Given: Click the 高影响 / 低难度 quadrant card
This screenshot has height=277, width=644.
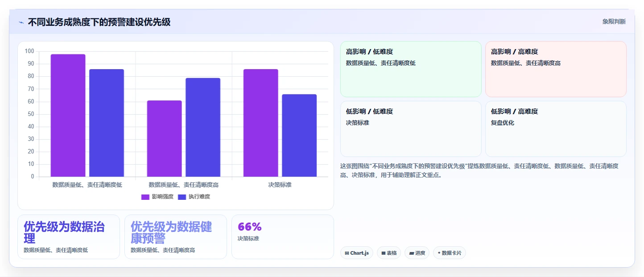Looking at the screenshot, I should point(411,69).
